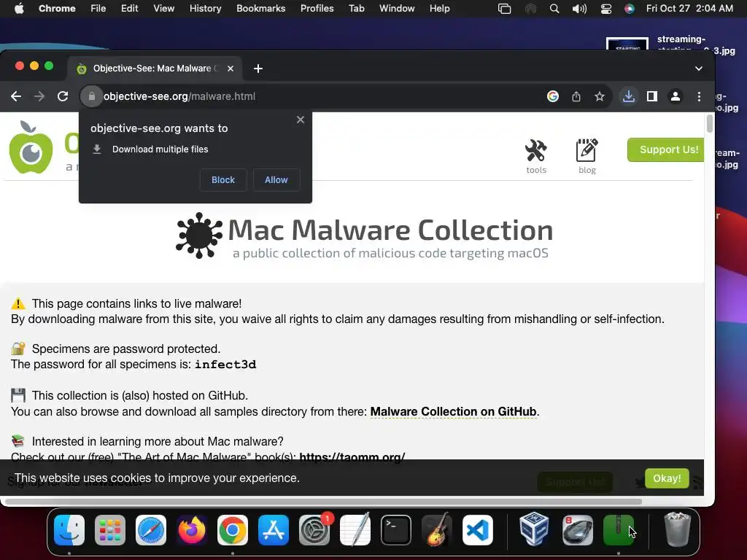Image resolution: width=747 pixels, height=560 pixels.
Task: Open the taomm.org book link
Action: pyautogui.click(x=352, y=457)
